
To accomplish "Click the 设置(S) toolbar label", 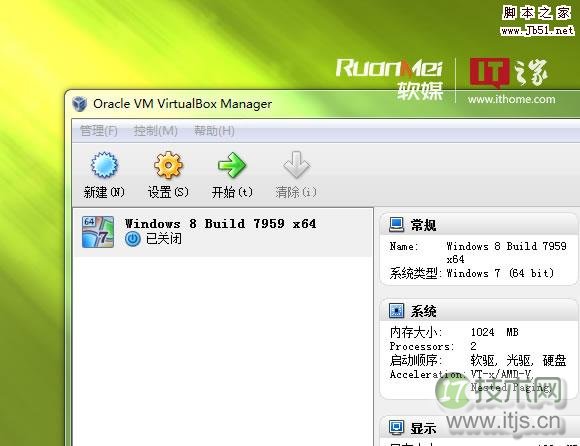I will tap(168, 192).
